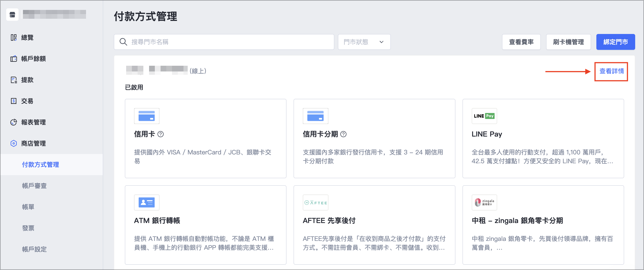Click the 商店管理 hexagon icon
Image resolution: width=644 pixels, height=270 pixels.
click(x=13, y=144)
